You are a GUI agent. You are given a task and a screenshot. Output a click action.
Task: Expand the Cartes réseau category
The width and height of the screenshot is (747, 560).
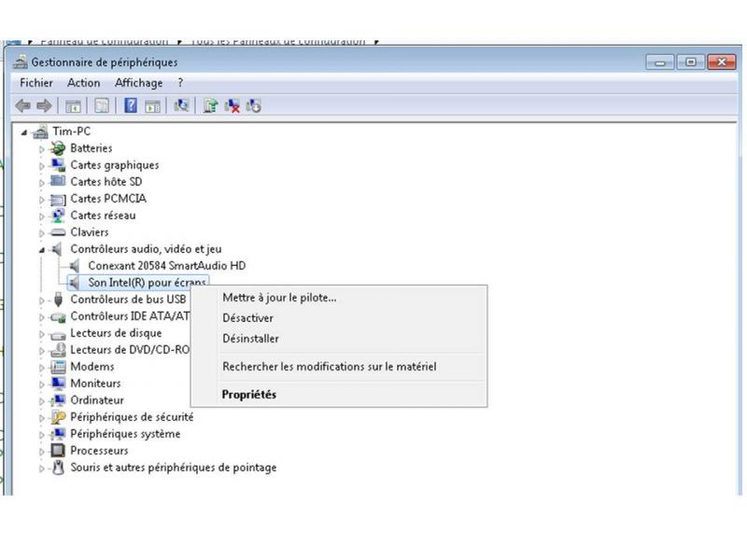click(42, 216)
